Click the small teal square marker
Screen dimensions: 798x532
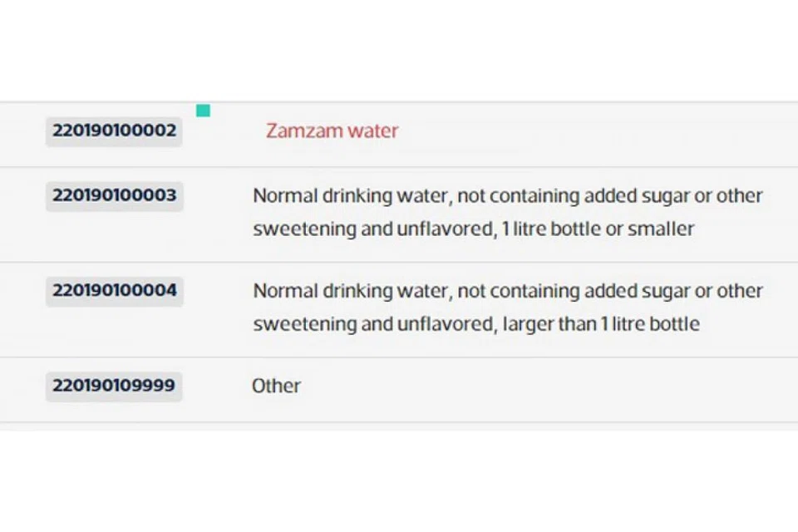[x=203, y=111]
